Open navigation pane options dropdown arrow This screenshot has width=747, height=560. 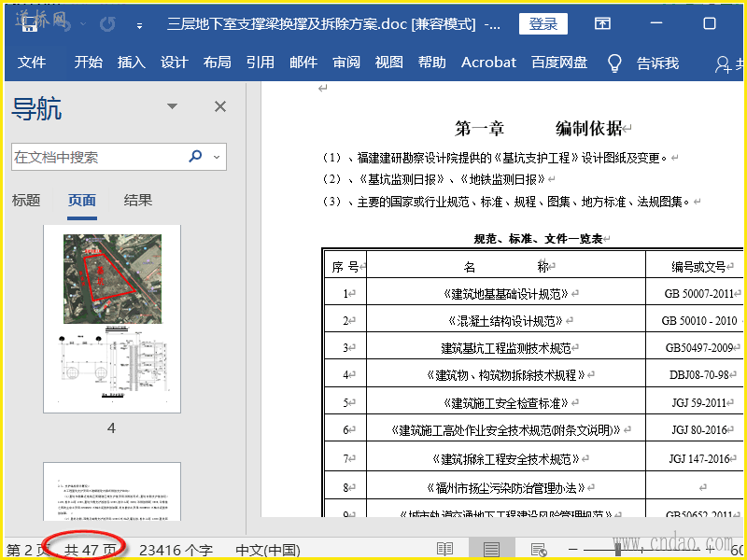pyautogui.click(x=172, y=106)
